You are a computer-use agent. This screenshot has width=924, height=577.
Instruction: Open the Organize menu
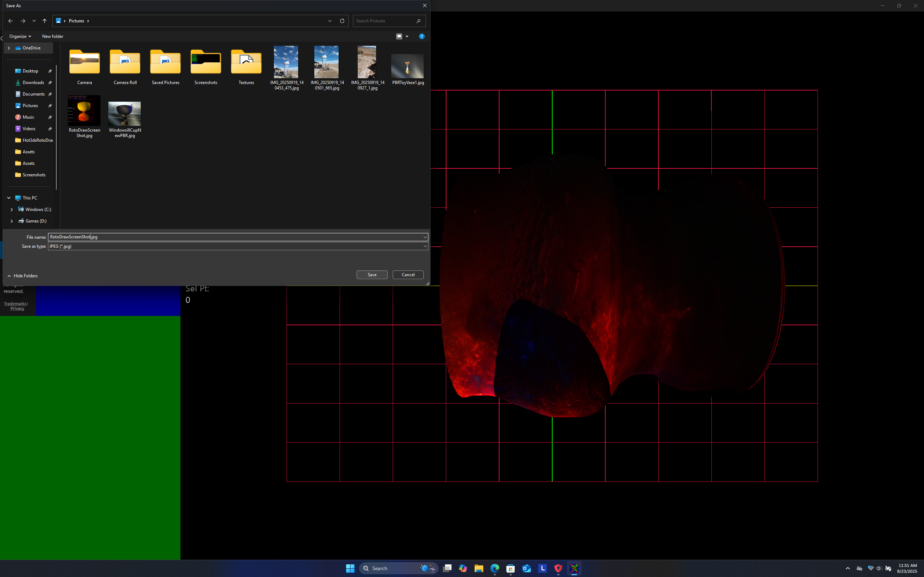coord(20,36)
